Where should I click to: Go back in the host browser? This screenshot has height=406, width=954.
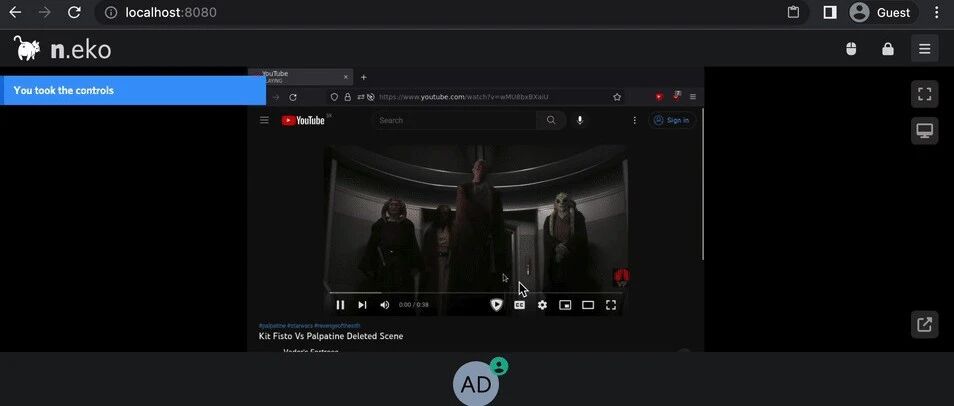pyautogui.click(x=15, y=12)
